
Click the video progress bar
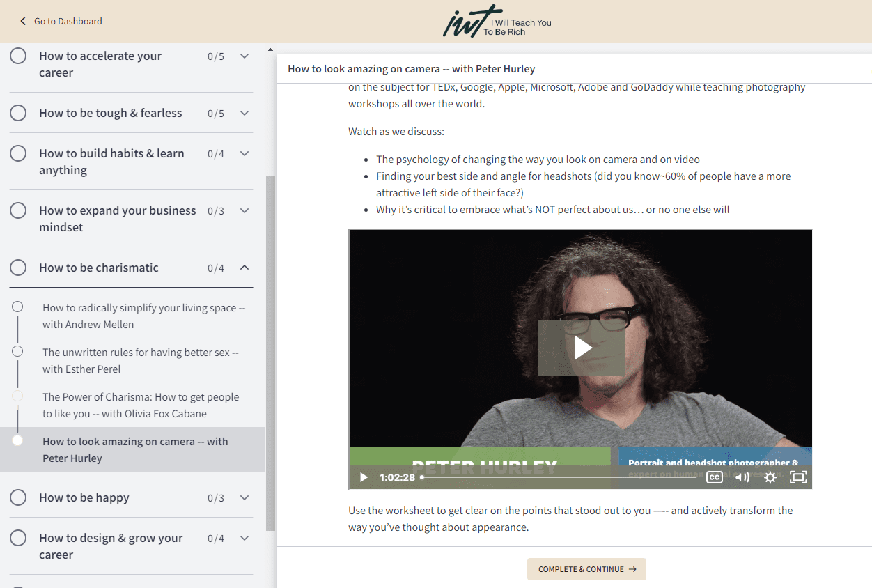point(559,477)
